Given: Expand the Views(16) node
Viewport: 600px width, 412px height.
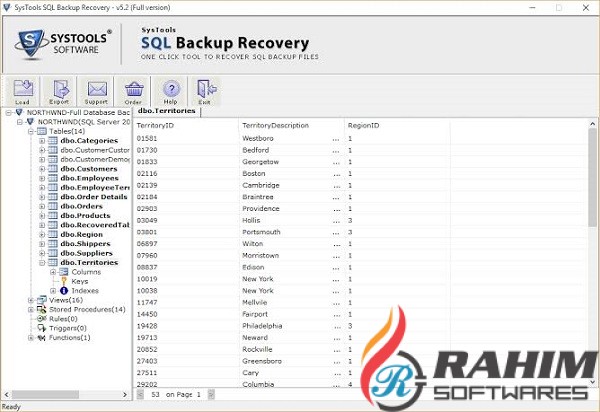Looking at the screenshot, I should pos(31,300).
